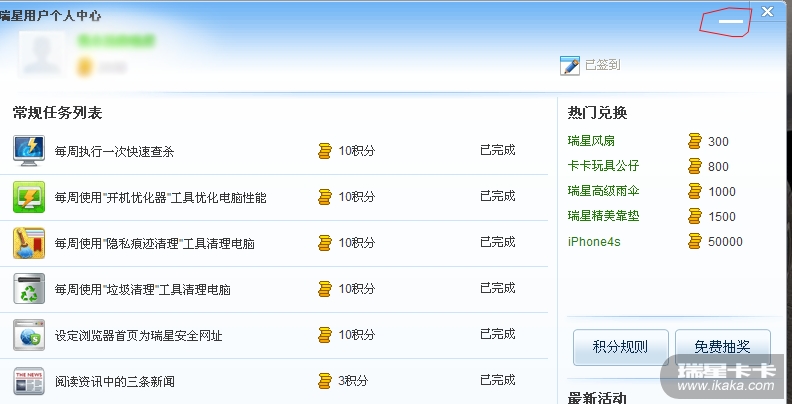Select the 瑞星精美靠垫 exchange link
Screen dimensions: 792x404
603,216
